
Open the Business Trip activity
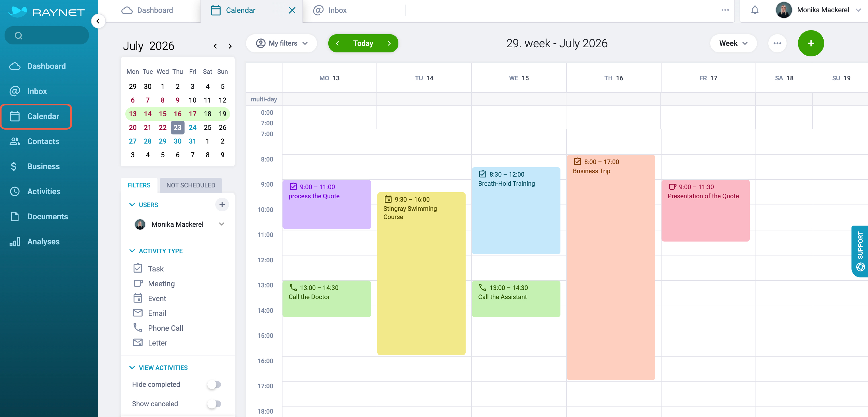tap(611, 267)
